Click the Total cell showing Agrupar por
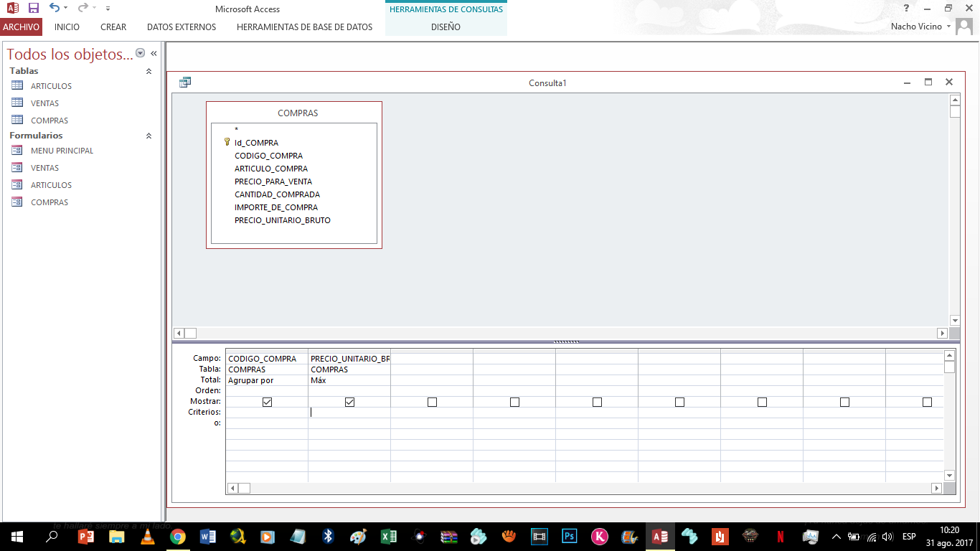Viewport: 980px width, 551px height. 267,380
